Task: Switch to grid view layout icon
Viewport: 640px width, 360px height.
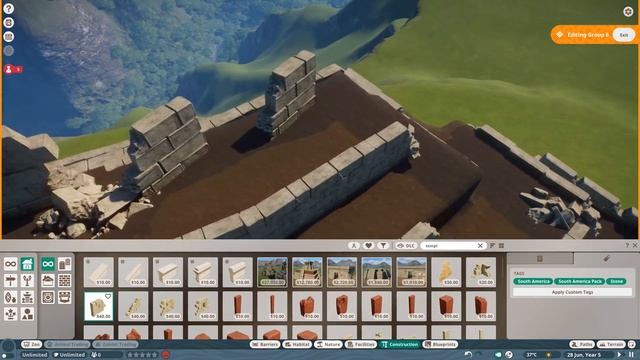Action: [x=501, y=245]
